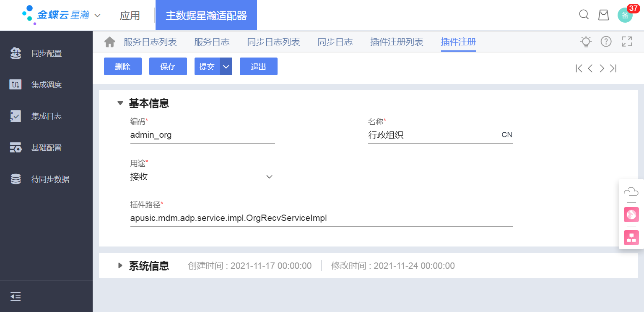Open 集成日志 in sidebar
644x312 pixels.
[46, 116]
